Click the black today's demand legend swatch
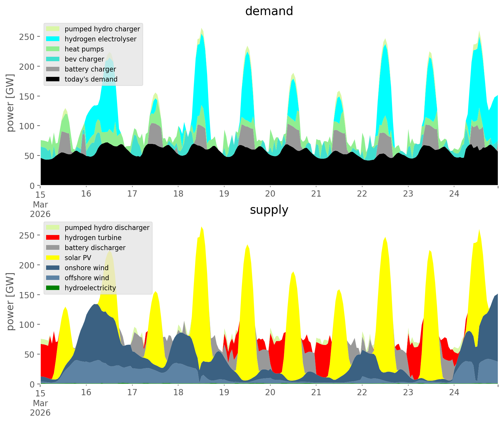Image resolution: width=504 pixels, height=423 pixels. (x=53, y=79)
